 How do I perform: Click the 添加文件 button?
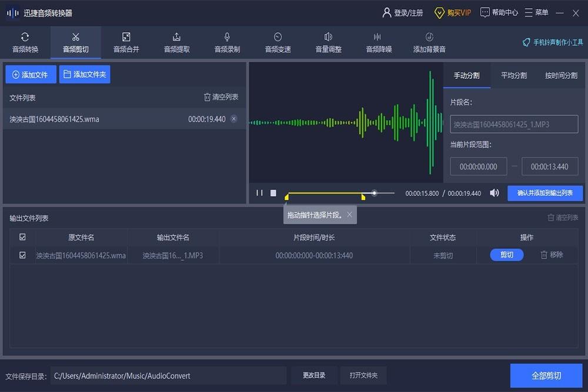point(31,74)
